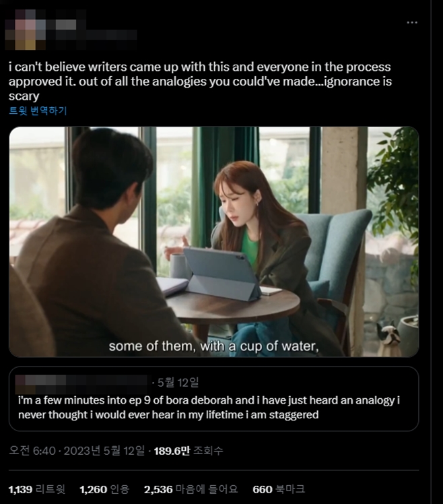The width and height of the screenshot is (443, 504).
Task: Show the 1,260 인용 quote tweets
Action: point(104,489)
